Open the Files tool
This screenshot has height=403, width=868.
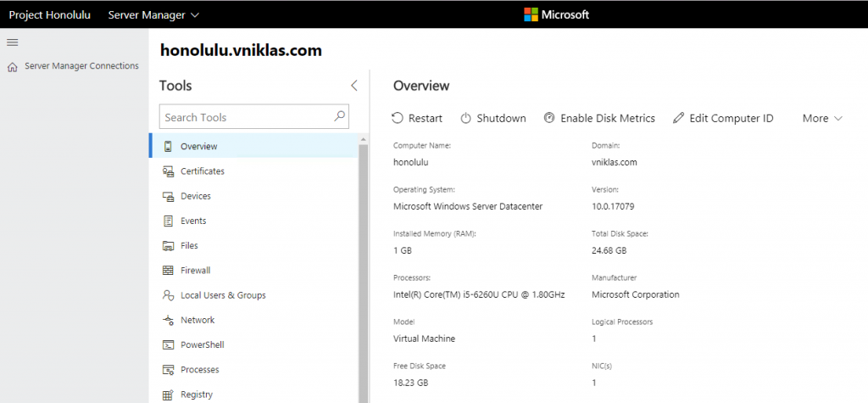(253, 245)
